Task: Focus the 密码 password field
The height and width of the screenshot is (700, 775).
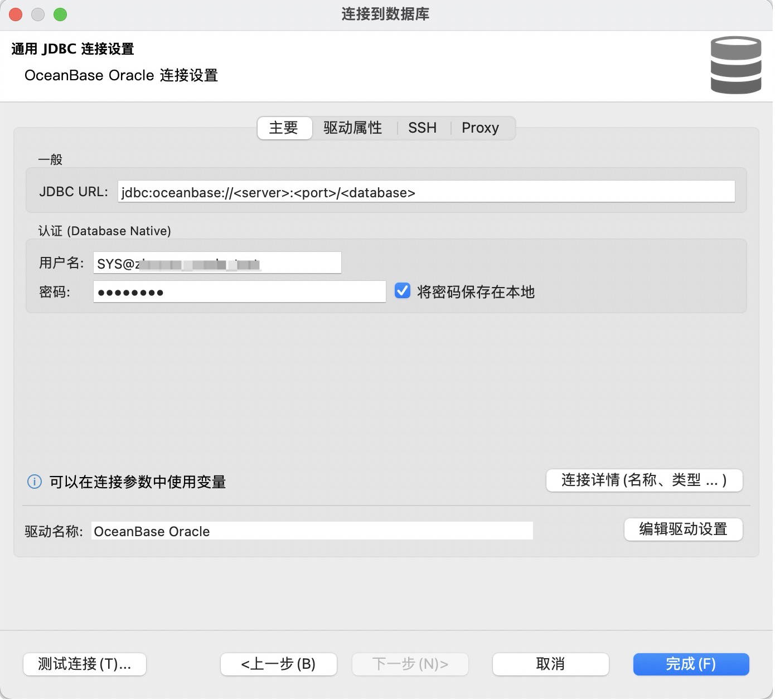Action: click(x=240, y=292)
